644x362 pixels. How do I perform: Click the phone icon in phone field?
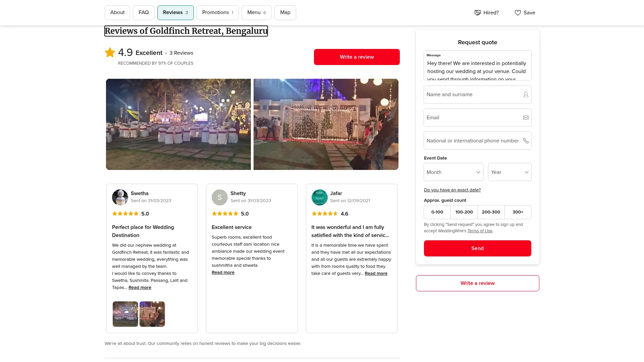click(x=526, y=141)
